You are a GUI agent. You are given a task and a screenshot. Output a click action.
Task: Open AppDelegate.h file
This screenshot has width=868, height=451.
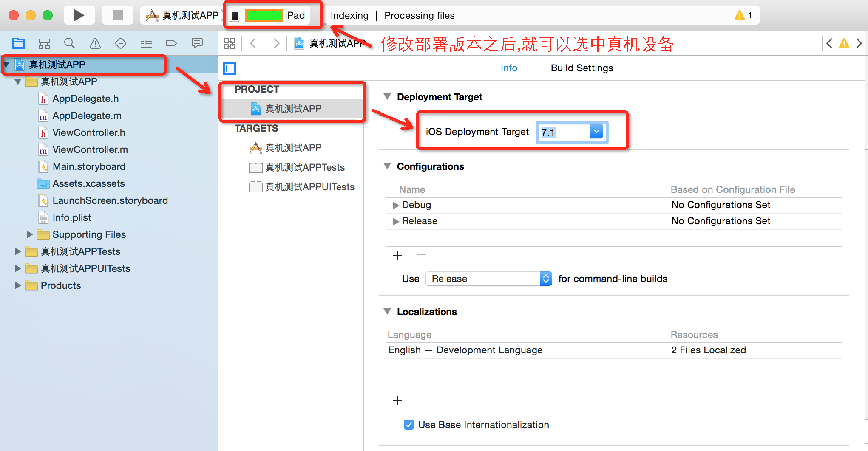click(x=85, y=99)
